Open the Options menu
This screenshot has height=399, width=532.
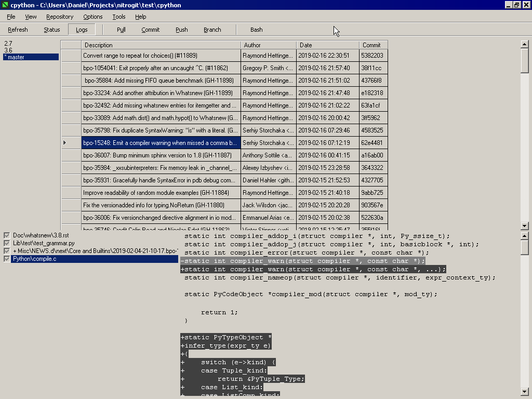click(92, 17)
